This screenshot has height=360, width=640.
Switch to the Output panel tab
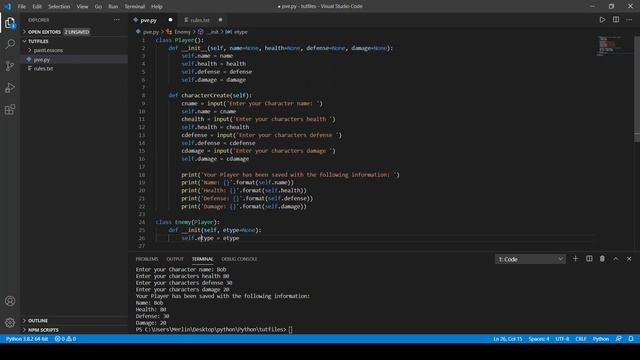(175, 259)
